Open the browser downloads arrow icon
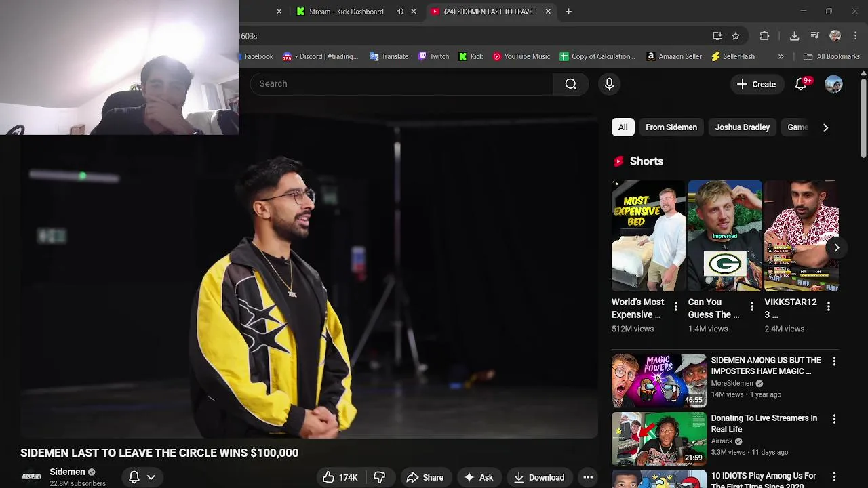The image size is (868, 488). click(794, 36)
